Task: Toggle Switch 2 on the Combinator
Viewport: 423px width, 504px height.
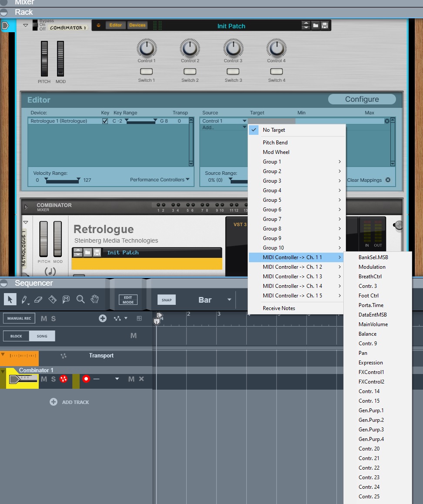Action: pos(190,71)
